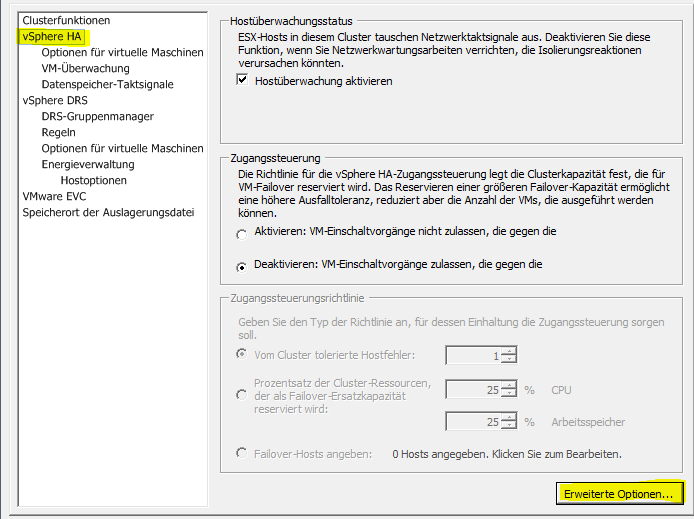Decrease the CPU percentage value
The image size is (694, 519).
coord(509,393)
